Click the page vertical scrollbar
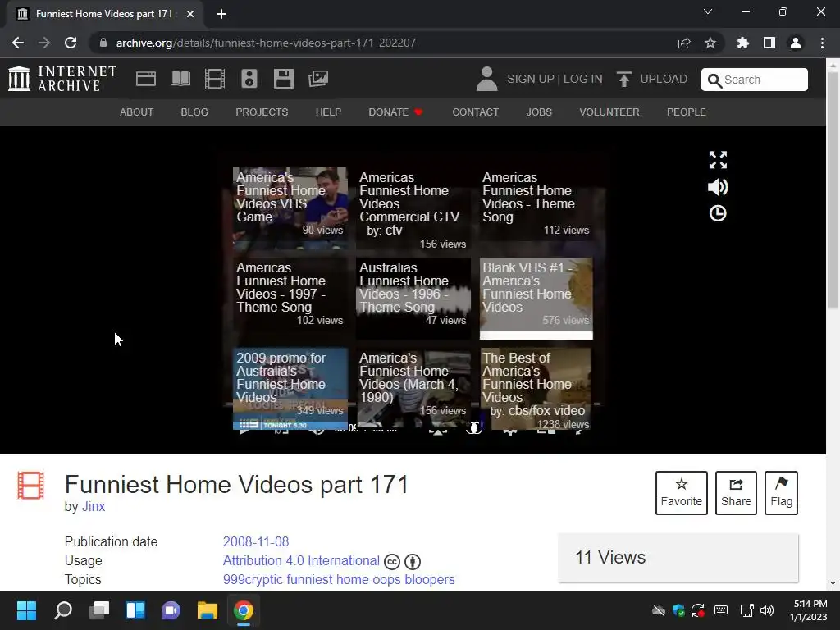 (833, 323)
